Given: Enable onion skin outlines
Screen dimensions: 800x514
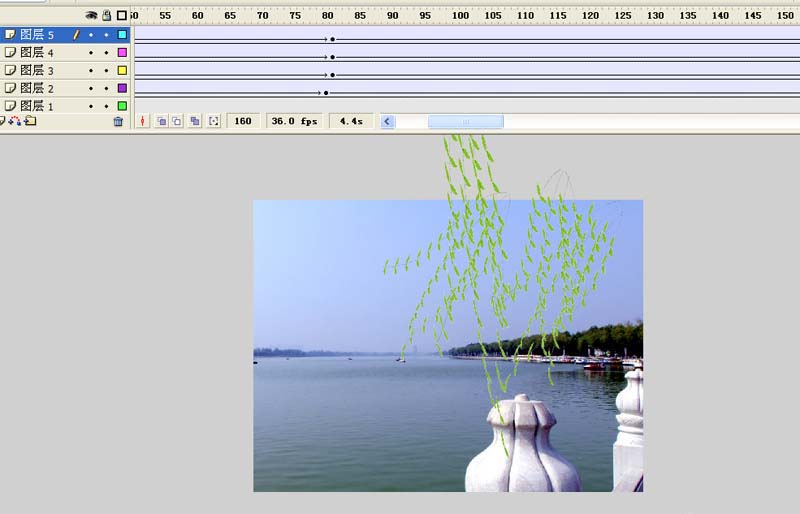Looking at the screenshot, I should point(177,121).
